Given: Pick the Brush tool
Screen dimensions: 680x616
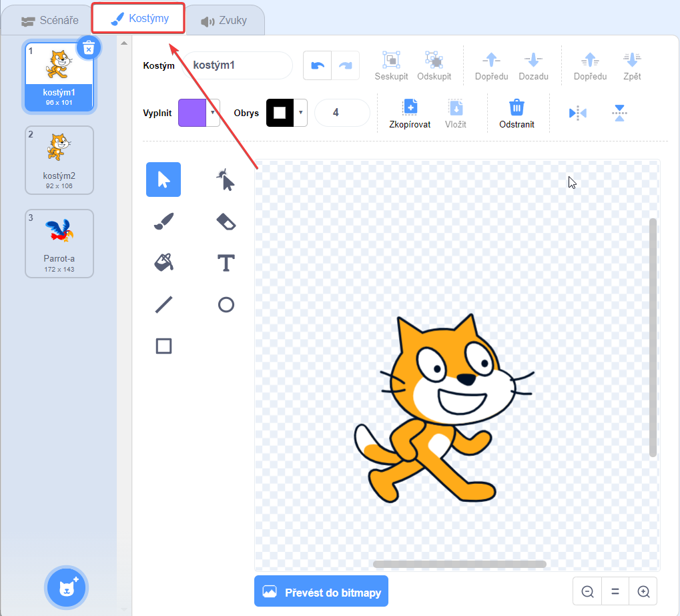Looking at the screenshot, I should [x=163, y=221].
